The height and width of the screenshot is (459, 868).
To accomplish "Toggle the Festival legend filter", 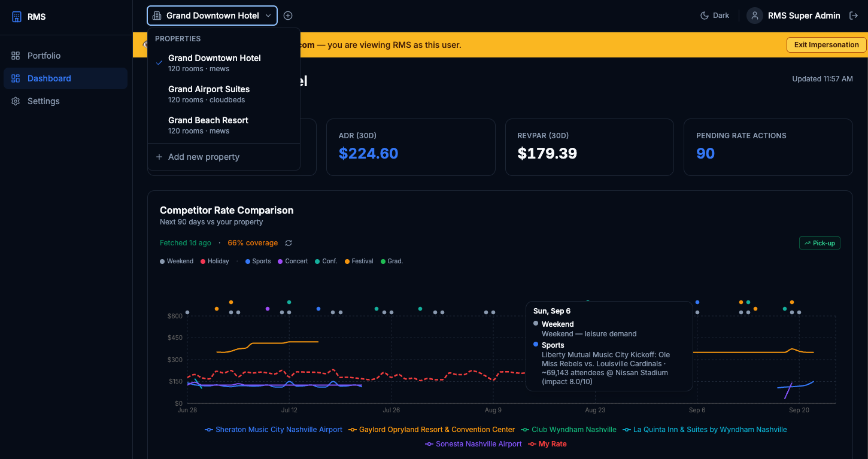I will pyautogui.click(x=359, y=262).
